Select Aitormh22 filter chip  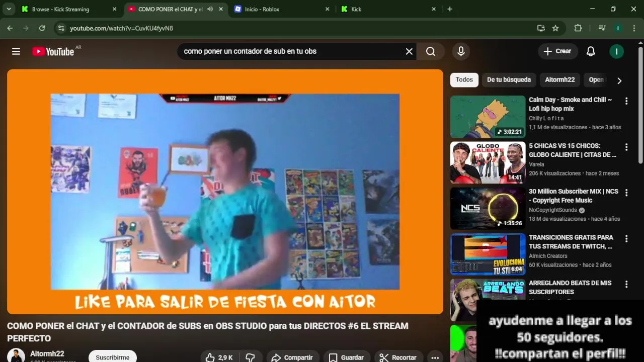[560, 80]
